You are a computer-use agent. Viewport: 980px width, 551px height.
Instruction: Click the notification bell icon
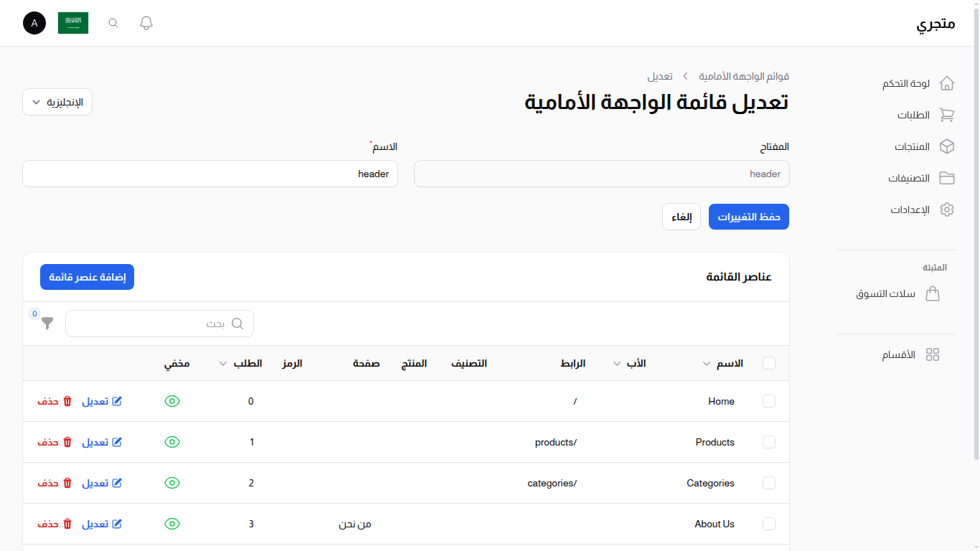pyautogui.click(x=146, y=22)
